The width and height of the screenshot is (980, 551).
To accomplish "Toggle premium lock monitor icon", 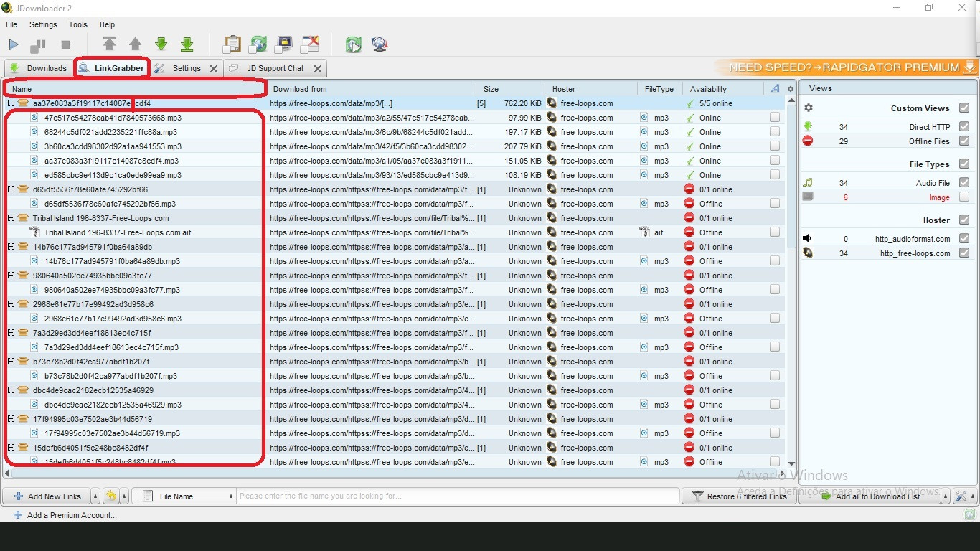I will click(x=284, y=44).
